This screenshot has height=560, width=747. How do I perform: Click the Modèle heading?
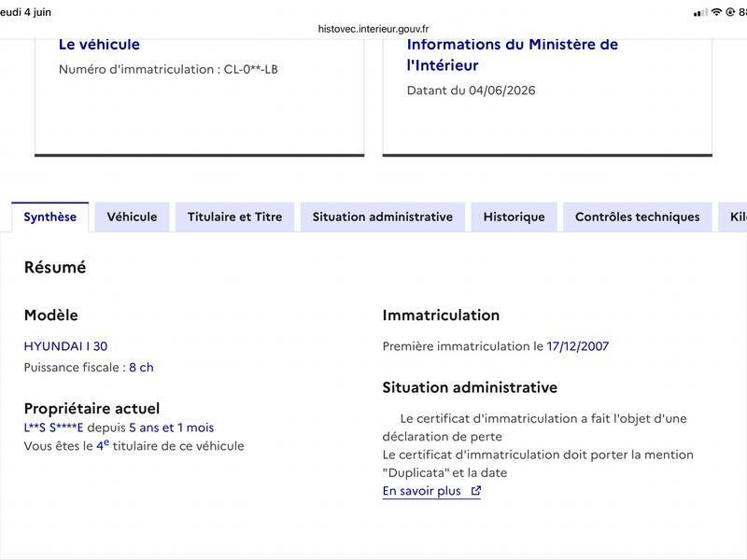pos(51,315)
